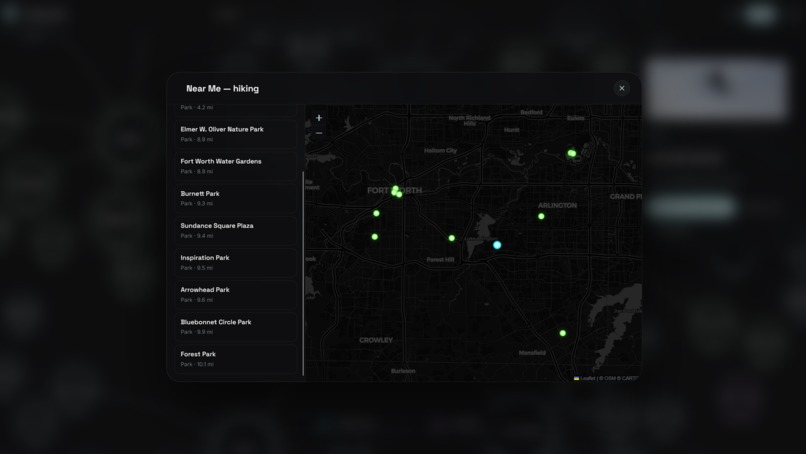806x454 pixels.
Task: Choose Burnett Park from the results
Action: coord(235,198)
